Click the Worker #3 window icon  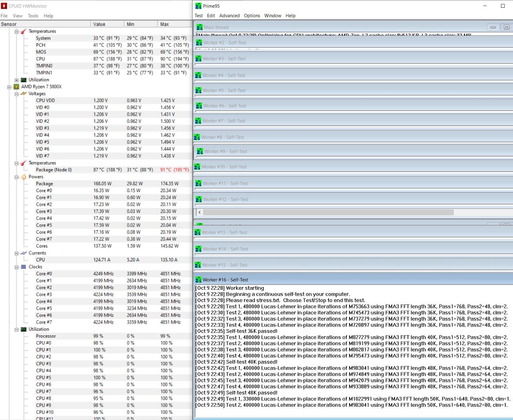tap(199, 59)
